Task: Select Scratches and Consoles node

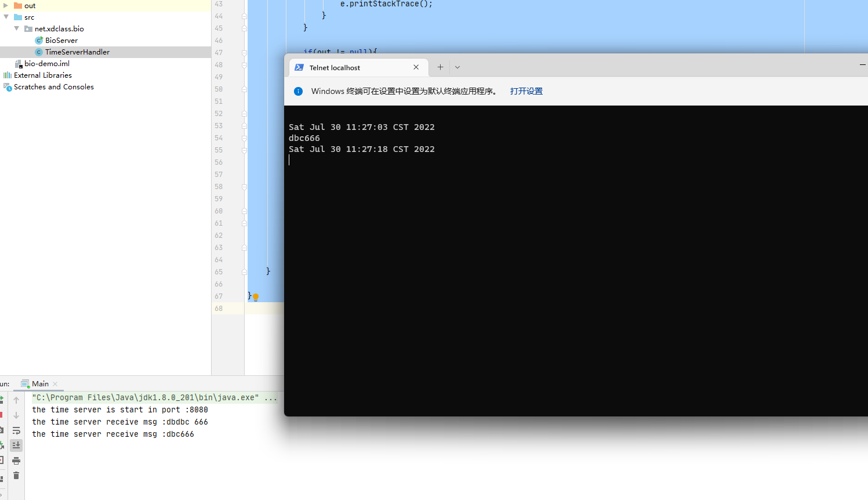Action: tap(54, 87)
